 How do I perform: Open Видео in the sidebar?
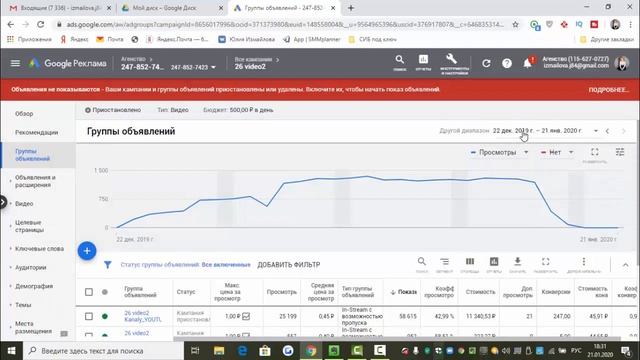(x=24, y=203)
